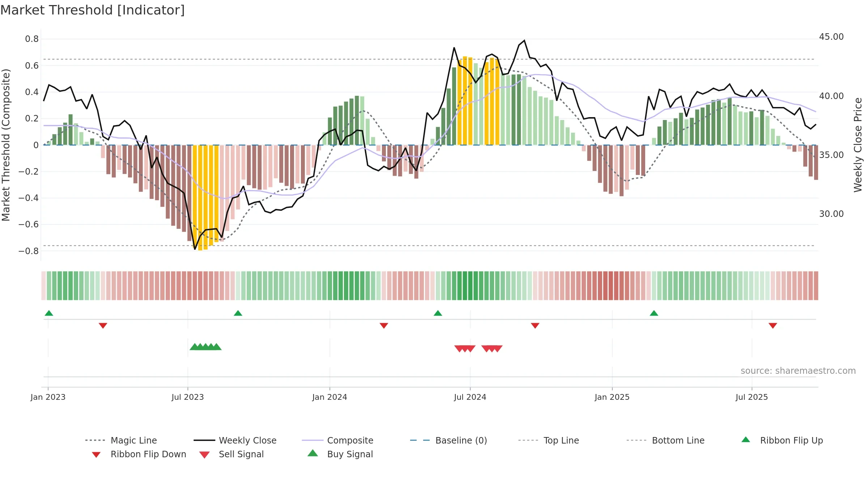Click the pale pink ribbon segment at chart start

(x=43, y=286)
